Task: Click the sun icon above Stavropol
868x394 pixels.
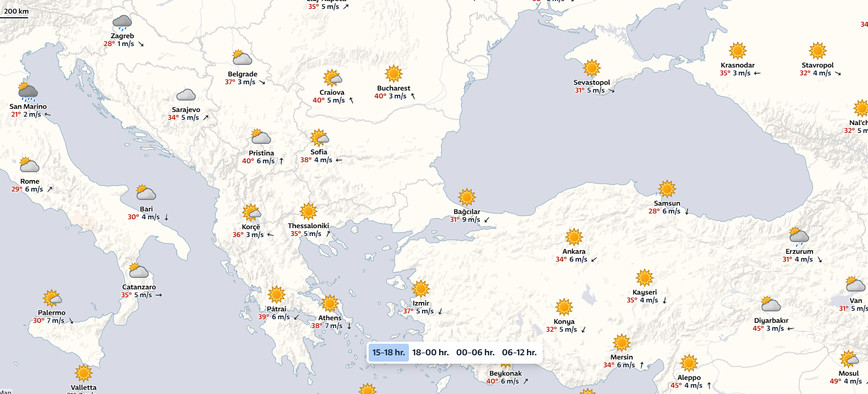Action: (x=818, y=51)
